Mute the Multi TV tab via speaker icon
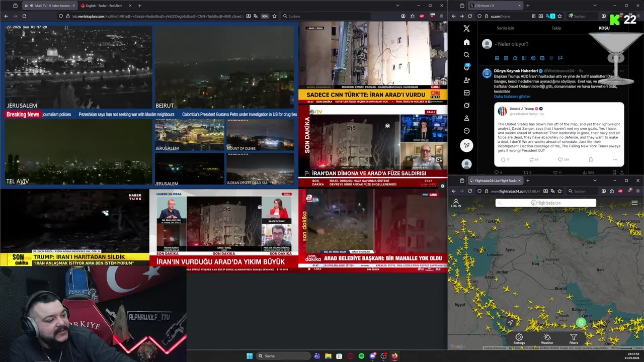Screen dimensions: 644x362 coord(32,6)
